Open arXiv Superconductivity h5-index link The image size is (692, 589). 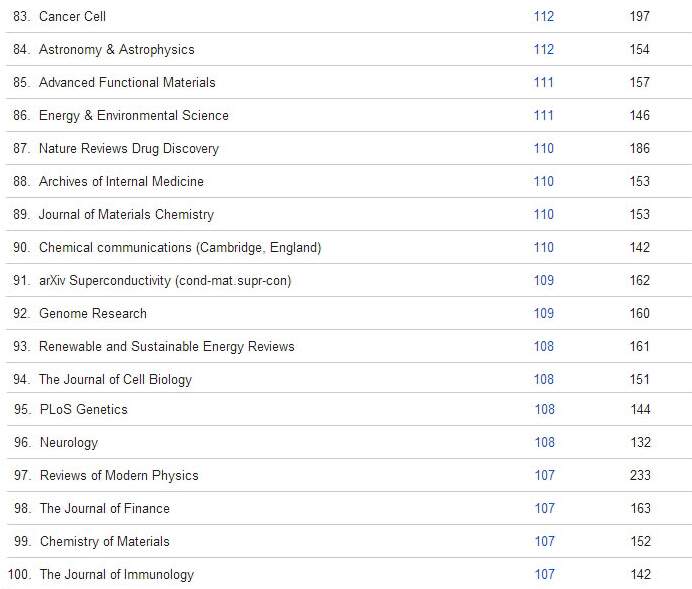(x=544, y=280)
